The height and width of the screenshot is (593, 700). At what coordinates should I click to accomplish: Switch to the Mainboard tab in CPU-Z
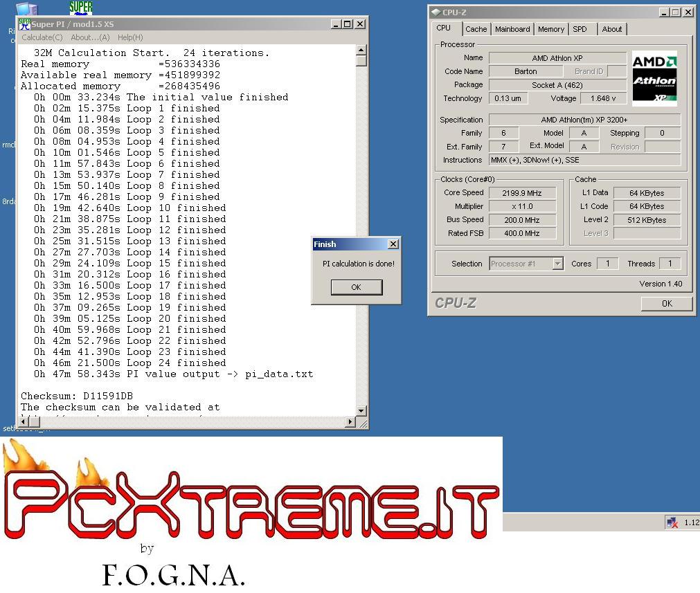[x=512, y=29]
